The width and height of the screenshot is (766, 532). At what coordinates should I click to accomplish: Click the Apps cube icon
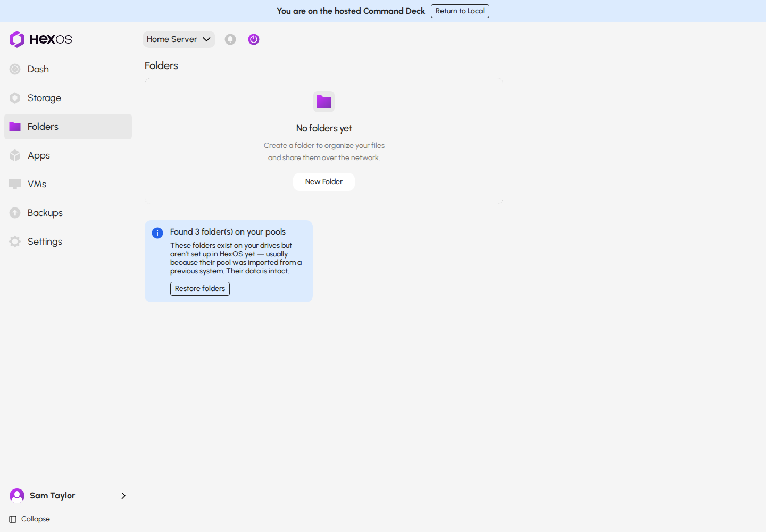click(15, 155)
